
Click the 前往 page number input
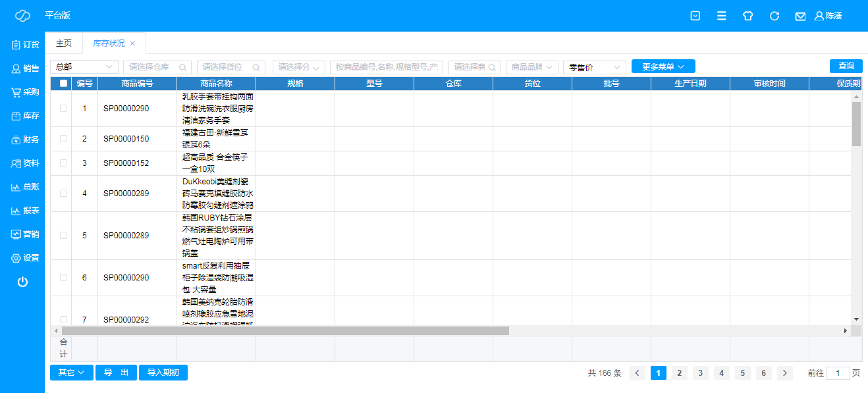(x=838, y=373)
